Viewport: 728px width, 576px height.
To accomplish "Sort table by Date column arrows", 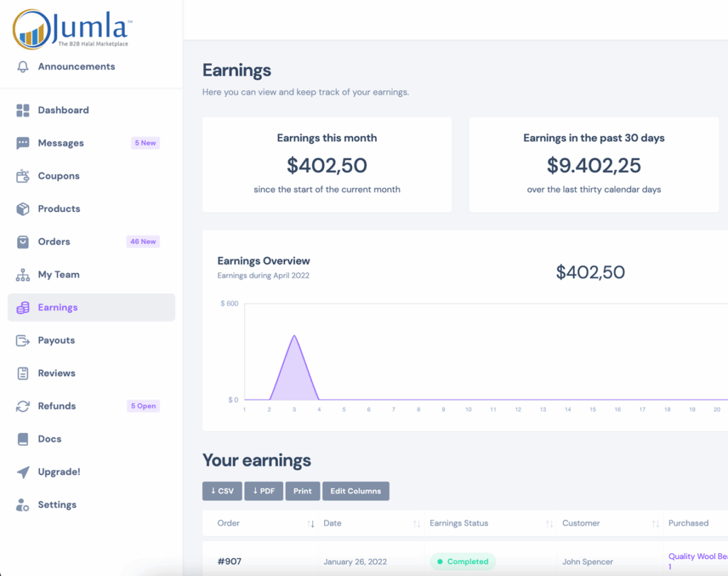I will [417, 524].
